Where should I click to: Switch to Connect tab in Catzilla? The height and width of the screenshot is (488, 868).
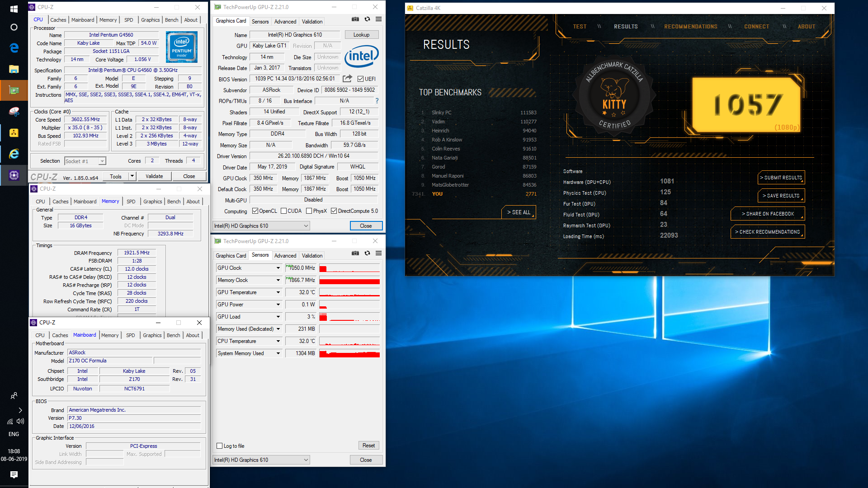(756, 27)
